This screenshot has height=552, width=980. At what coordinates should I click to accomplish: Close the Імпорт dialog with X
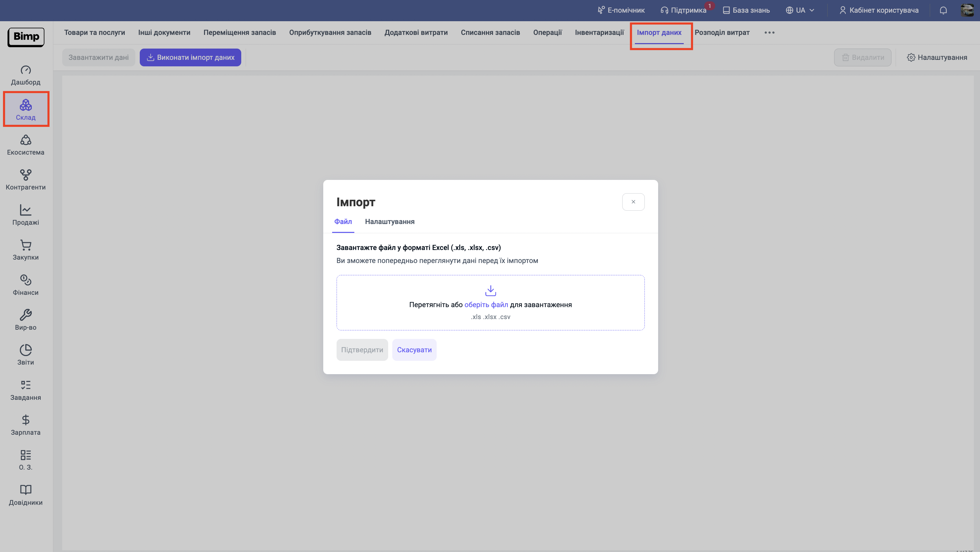pos(633,202)
